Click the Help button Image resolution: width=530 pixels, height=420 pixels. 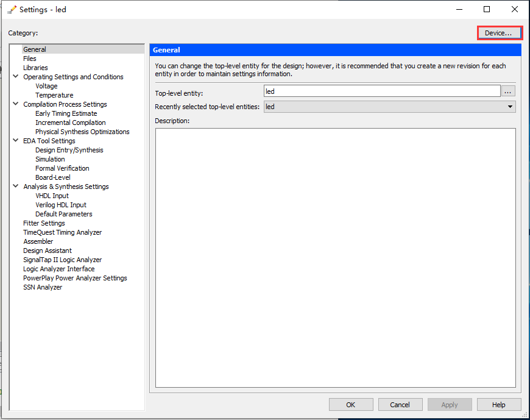point(498,405)
